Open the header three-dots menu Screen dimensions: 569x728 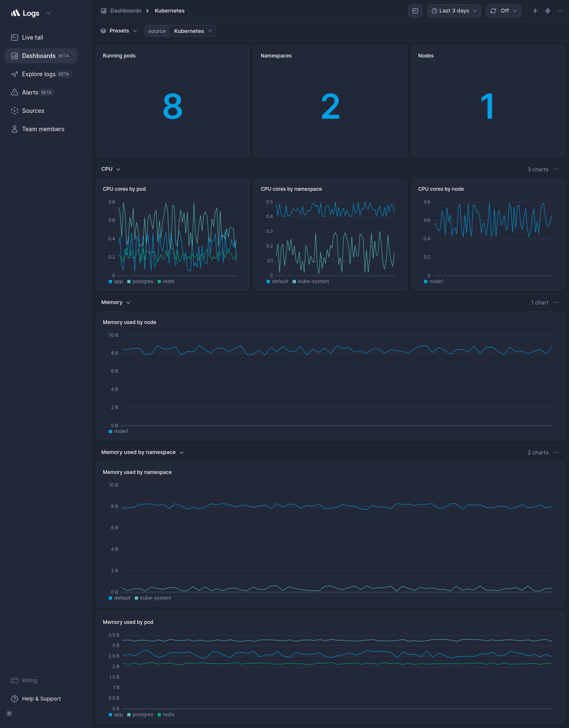point(560,11)
